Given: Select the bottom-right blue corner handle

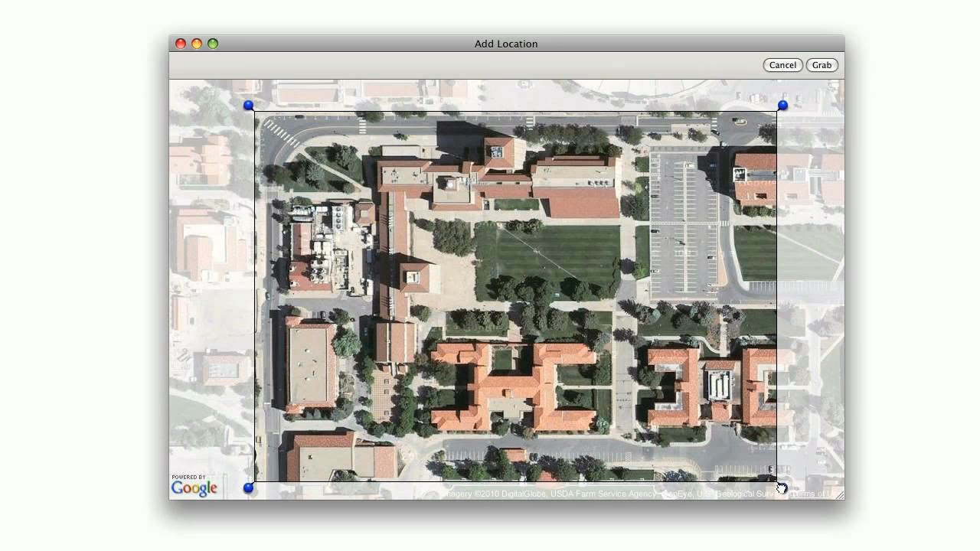Looking at the screenshot, I should point(782,487).
